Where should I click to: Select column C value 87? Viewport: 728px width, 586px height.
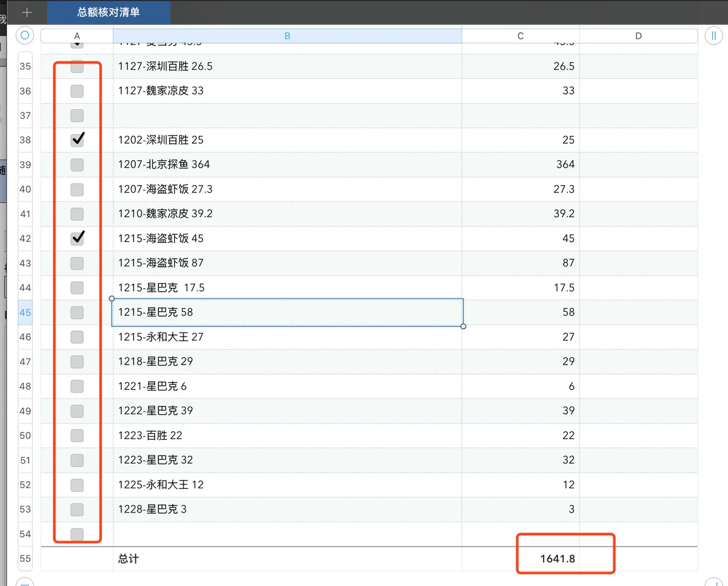(521, 263)
